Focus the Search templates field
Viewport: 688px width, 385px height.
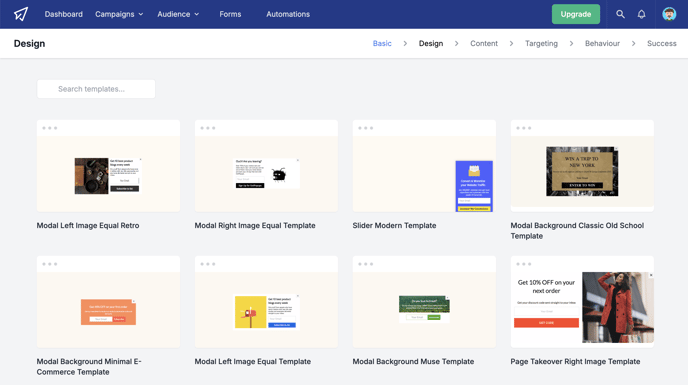point(96,89)
